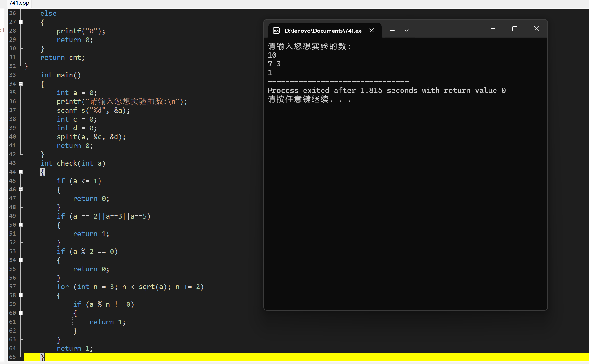Click the 'int check(int a)' declaration
Viewport: 589px width, 364px height.
pyautogui.click(x=73, y=163)
